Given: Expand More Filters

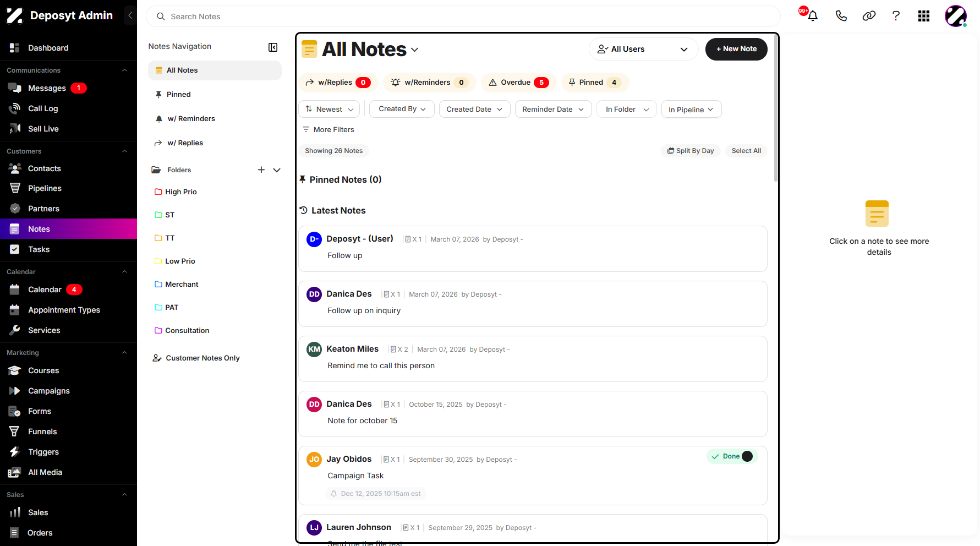Looking at the screenshot, I should coord(329,130).
